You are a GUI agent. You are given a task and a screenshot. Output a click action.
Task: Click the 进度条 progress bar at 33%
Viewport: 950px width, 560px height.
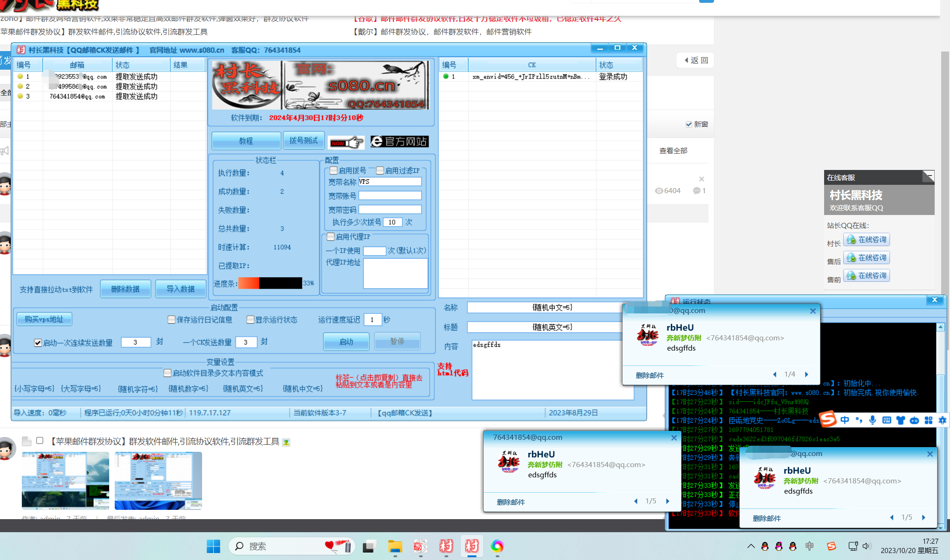pos(270,283)
